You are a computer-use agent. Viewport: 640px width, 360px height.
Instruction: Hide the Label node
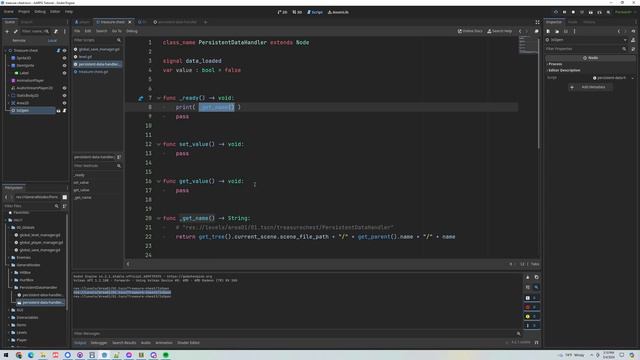(64, 73)
